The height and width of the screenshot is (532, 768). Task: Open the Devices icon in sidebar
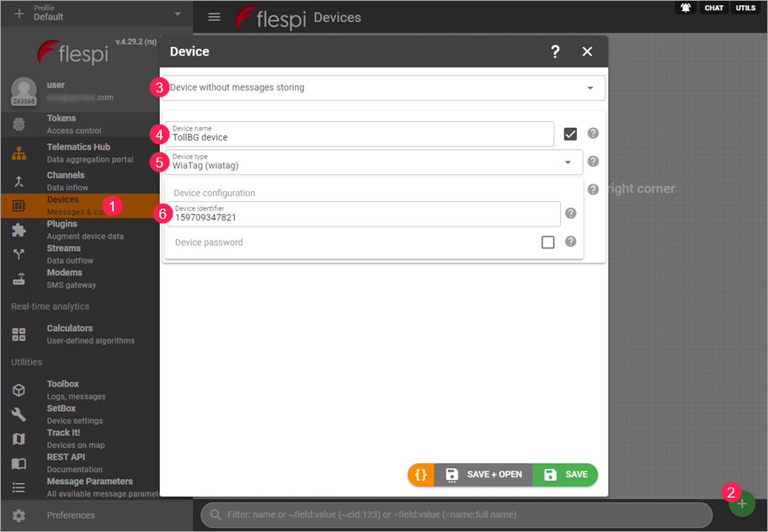click(x=19, y=205)
